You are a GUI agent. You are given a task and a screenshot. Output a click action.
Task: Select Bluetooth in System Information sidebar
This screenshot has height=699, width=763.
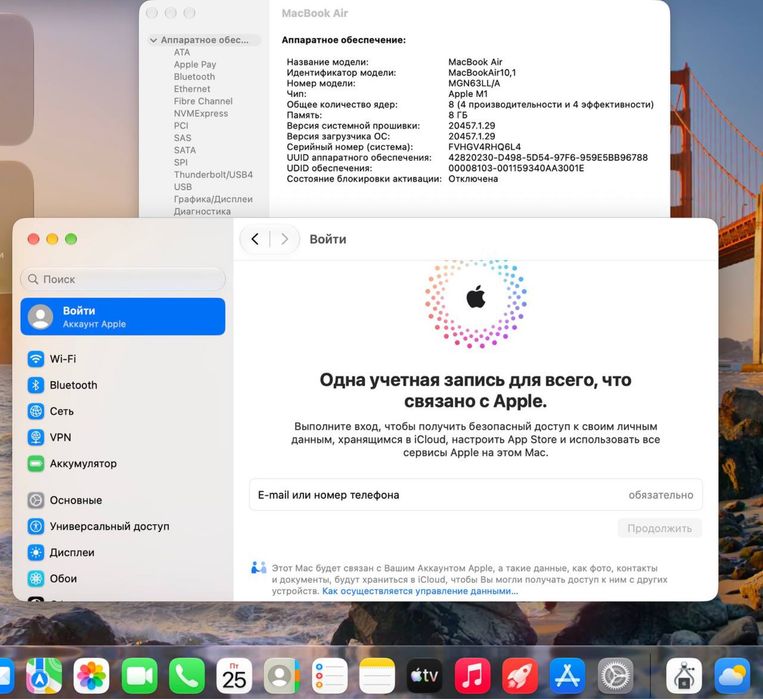(194, 76)
